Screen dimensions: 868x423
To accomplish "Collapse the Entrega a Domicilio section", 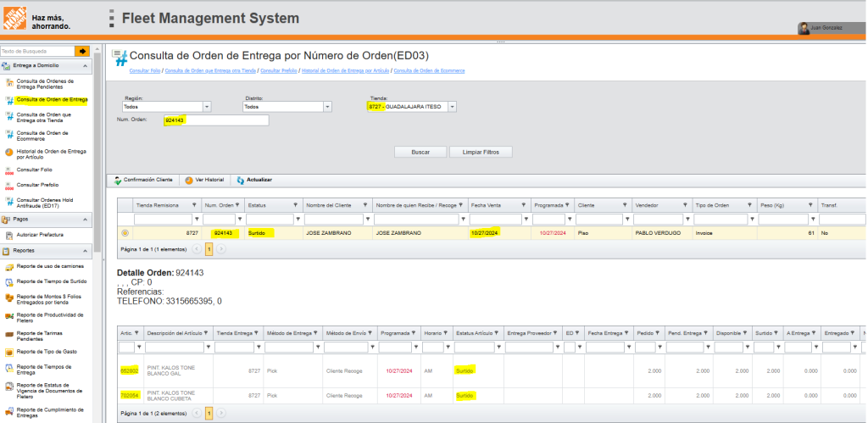I will [86, 66].
